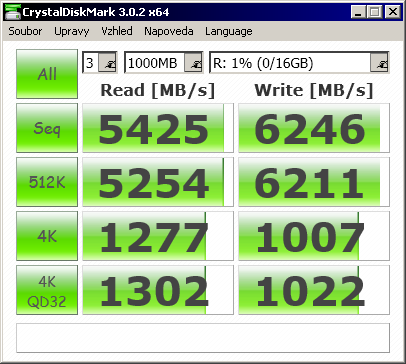The height and width of the screenshot is (364, 406).
Task: Minimize the CrystalDiskMark window
Action: (359, 12)
